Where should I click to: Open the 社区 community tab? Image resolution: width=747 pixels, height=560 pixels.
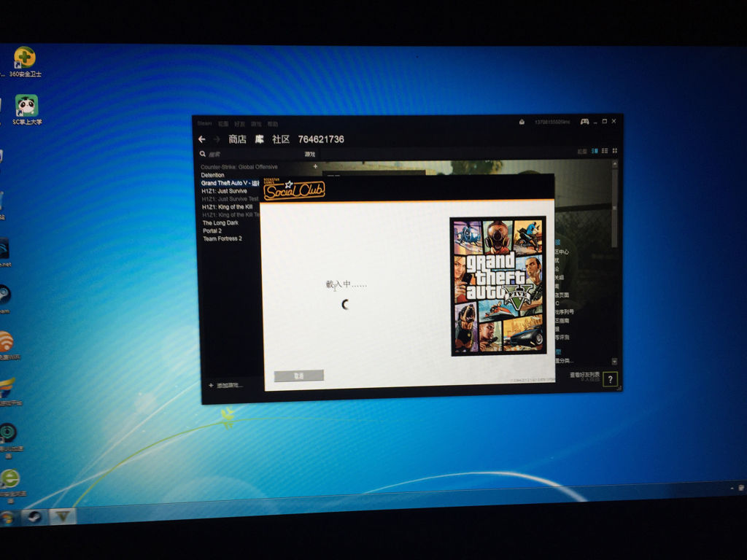pos(281,139)
